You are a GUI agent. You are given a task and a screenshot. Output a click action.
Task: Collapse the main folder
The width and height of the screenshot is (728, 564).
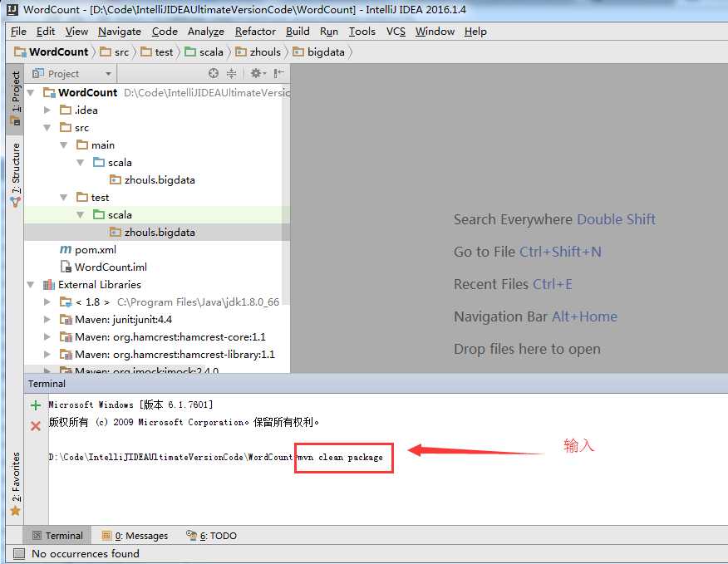point(64,145)
